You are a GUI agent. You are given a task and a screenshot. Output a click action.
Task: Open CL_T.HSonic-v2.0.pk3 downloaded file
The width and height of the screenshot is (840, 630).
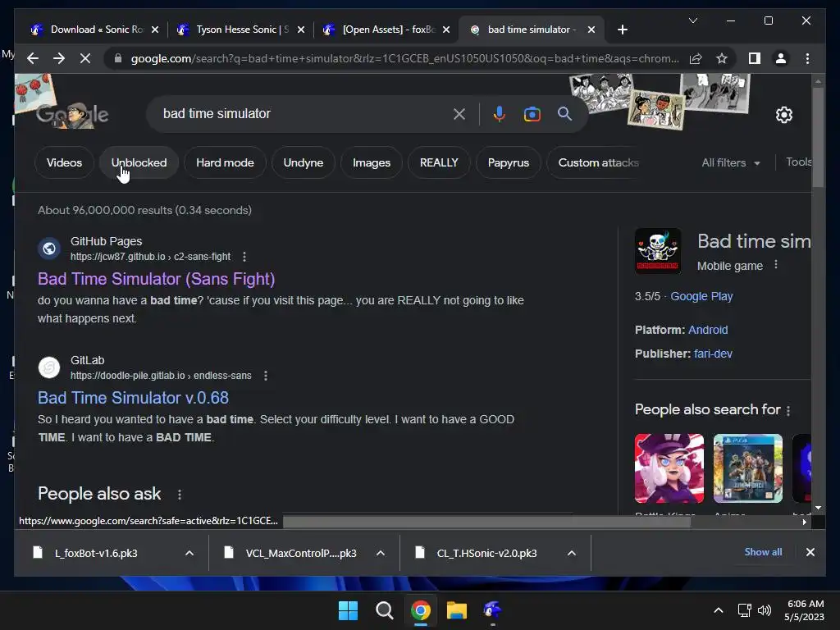486,554
